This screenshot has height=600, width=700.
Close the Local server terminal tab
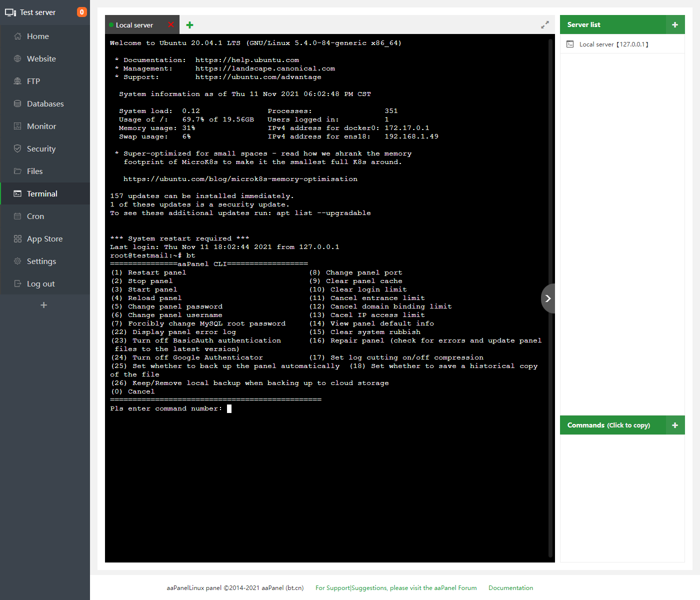171,25
